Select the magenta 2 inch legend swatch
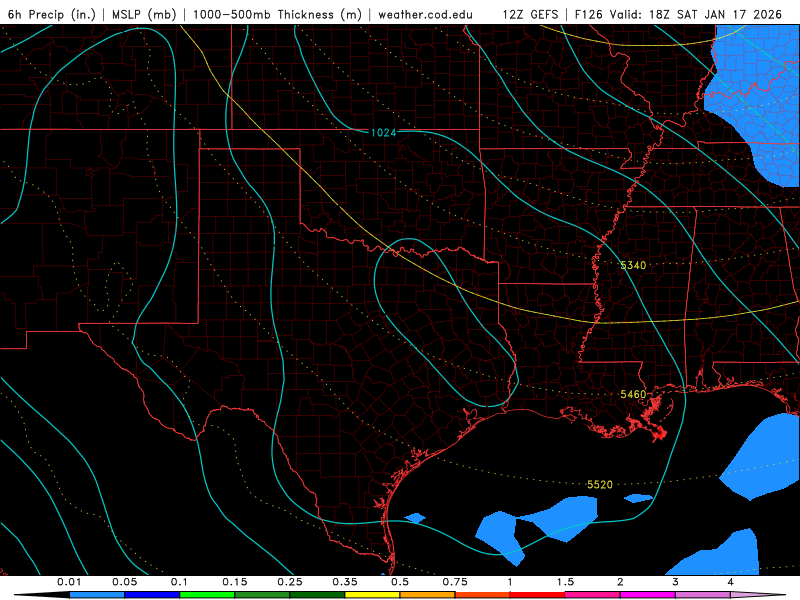 [x=648, y=595]
